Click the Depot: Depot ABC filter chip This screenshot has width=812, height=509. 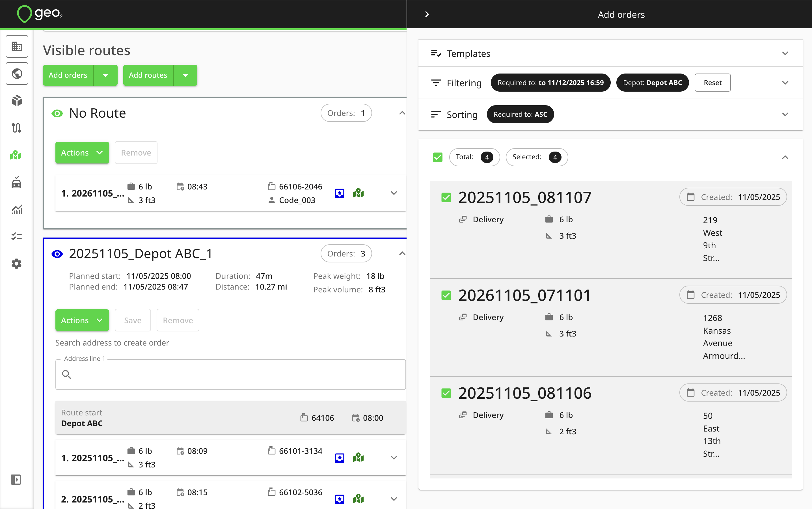click(652, 83)
